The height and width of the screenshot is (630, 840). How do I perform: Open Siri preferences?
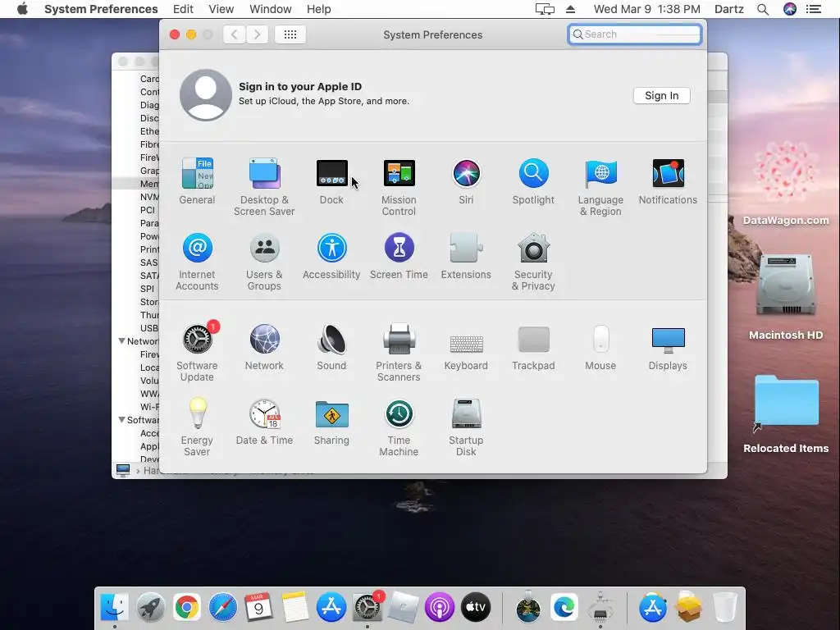point(466,180)
